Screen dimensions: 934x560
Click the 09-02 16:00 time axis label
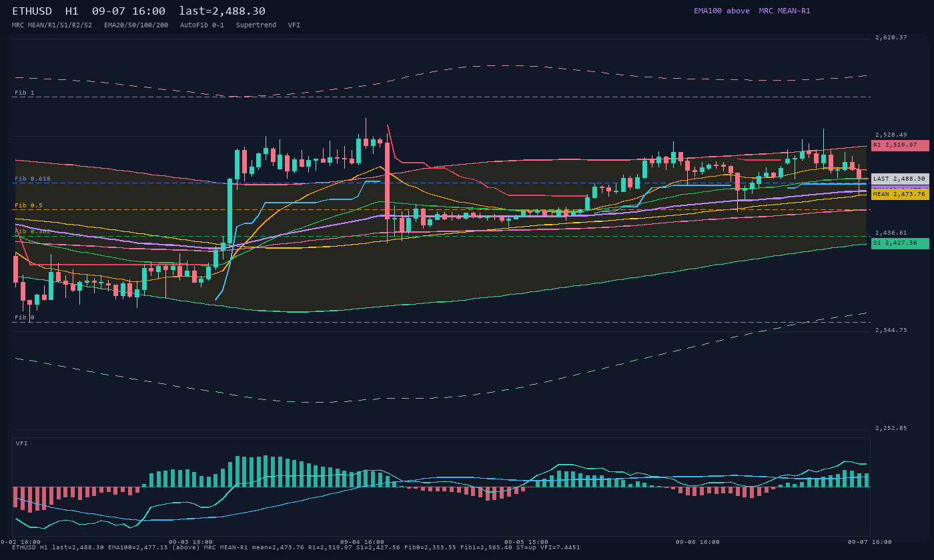tap(20, 542)
